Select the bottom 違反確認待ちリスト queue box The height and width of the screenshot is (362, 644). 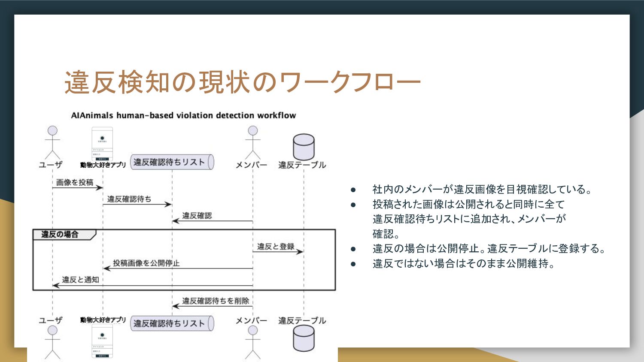[172, 323]
